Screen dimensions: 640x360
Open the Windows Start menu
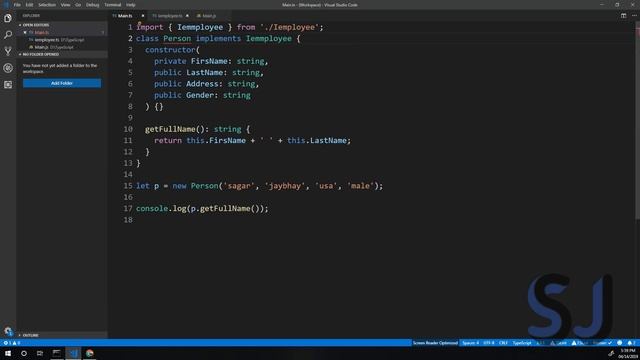[x=8, y=353]
